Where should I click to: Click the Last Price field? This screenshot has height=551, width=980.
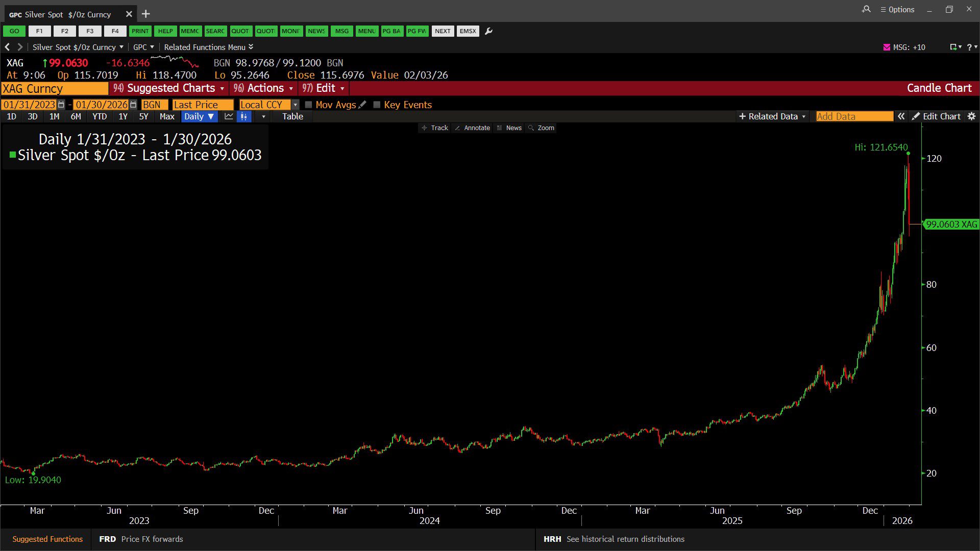point(203,105)
